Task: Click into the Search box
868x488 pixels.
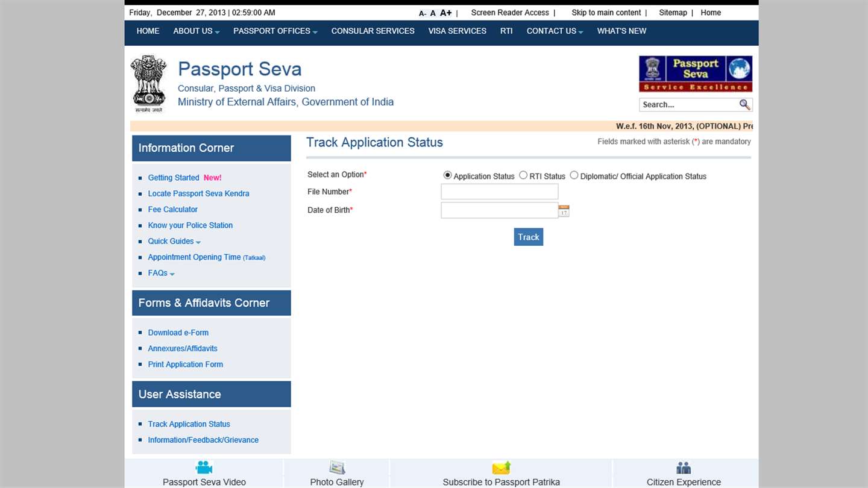Action: click(x=689, y=105)
